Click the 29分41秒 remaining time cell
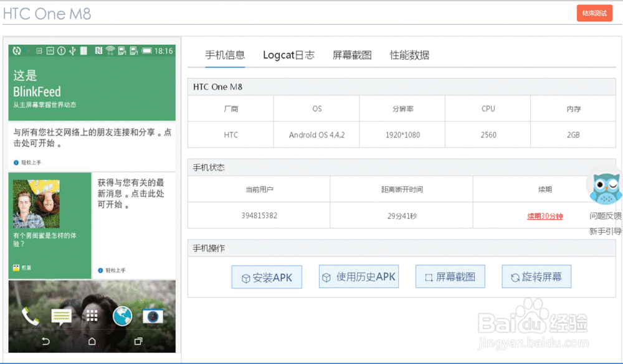This screenshot has height=364, width=623. [402, 216]
